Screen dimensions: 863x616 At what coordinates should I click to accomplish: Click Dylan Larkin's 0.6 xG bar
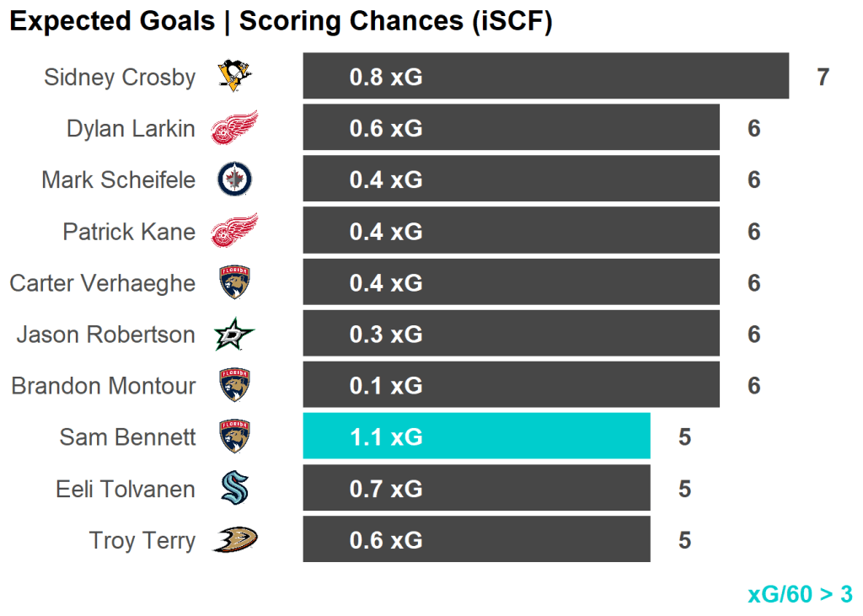coord(511,128)
